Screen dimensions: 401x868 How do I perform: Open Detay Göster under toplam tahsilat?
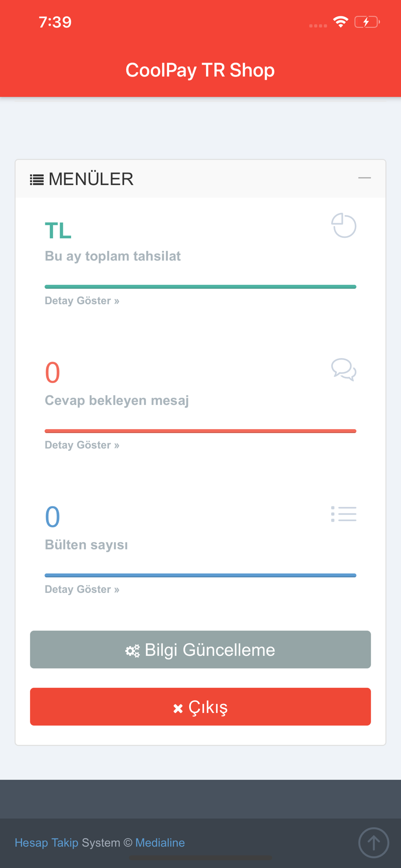[x=82, y=301]
